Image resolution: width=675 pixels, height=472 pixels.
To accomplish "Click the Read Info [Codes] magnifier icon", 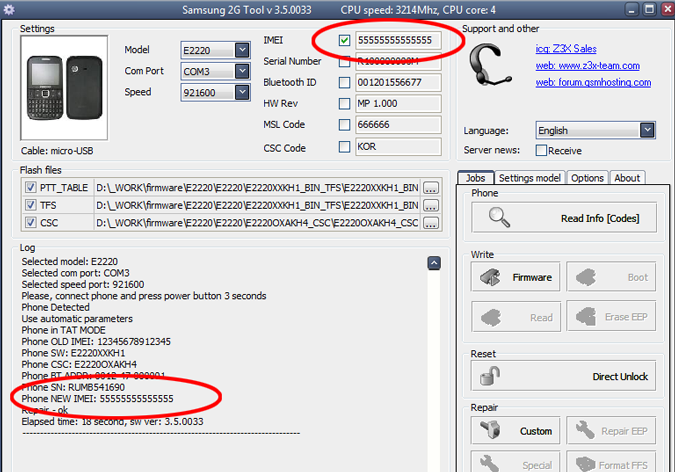I will coord(499,217).
